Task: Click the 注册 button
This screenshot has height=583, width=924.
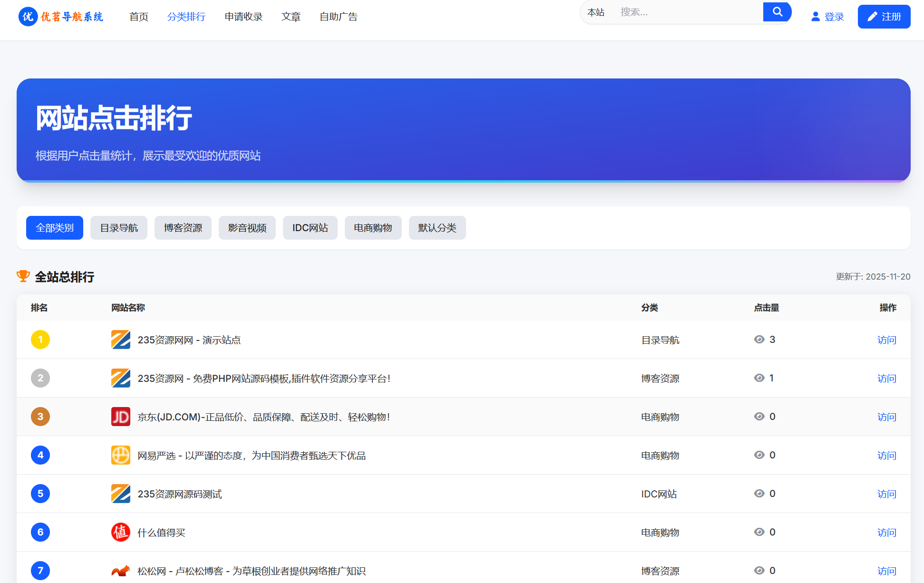Action: tap(884, 16)
